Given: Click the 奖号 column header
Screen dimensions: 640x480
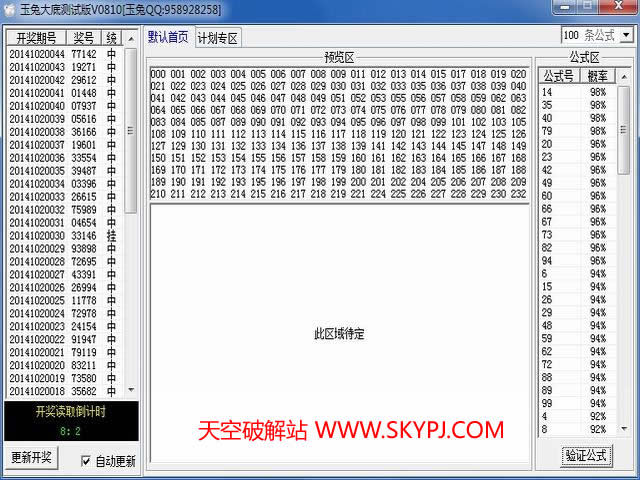Looking at the screenshot, I should pyautogui.click(x=84, y=37).
